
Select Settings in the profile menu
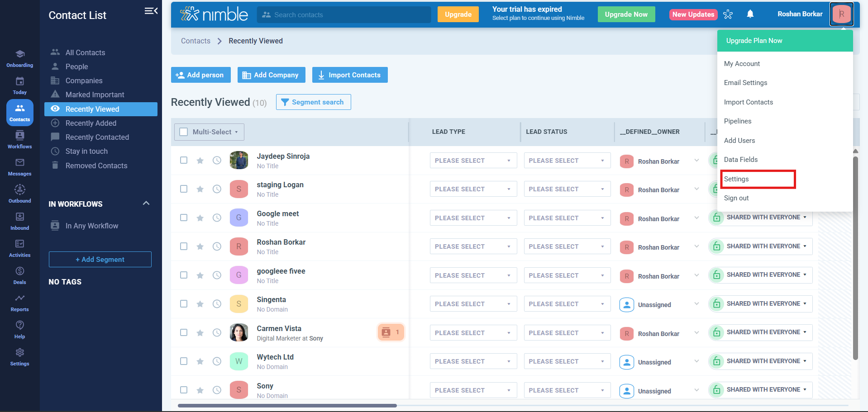click(x=736, y=179)
